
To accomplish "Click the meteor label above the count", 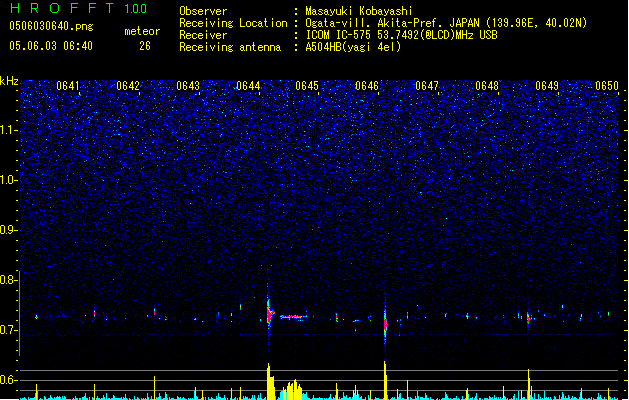I will (142, 31).
